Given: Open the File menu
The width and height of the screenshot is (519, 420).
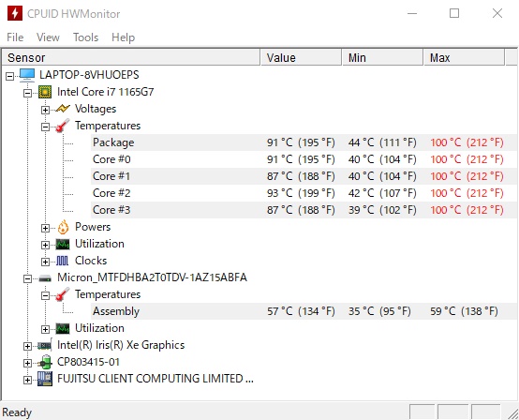Looking at the screenshot, I should click(15, 37).
